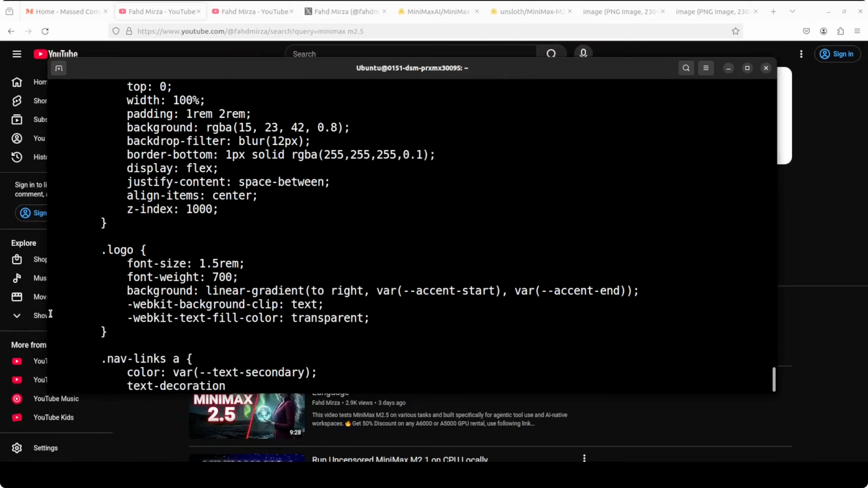The image size is (868, 488).
Task: Open the list-all-tabs dropdown arrow
Action: (x=792, y=11)
